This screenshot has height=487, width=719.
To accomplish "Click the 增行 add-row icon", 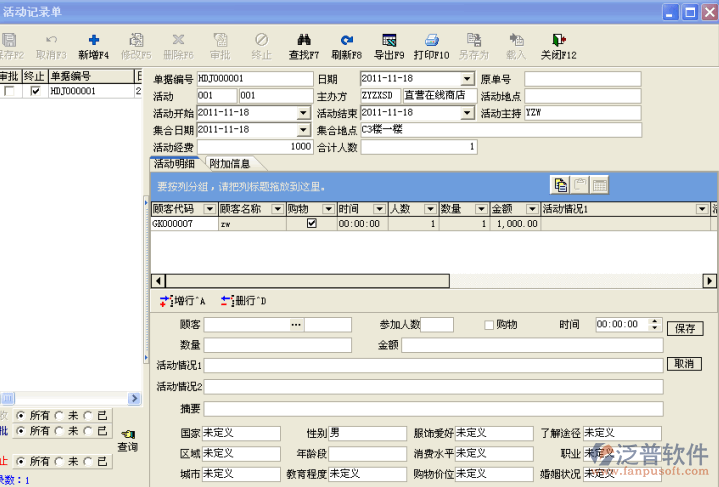I will point(166,300).
